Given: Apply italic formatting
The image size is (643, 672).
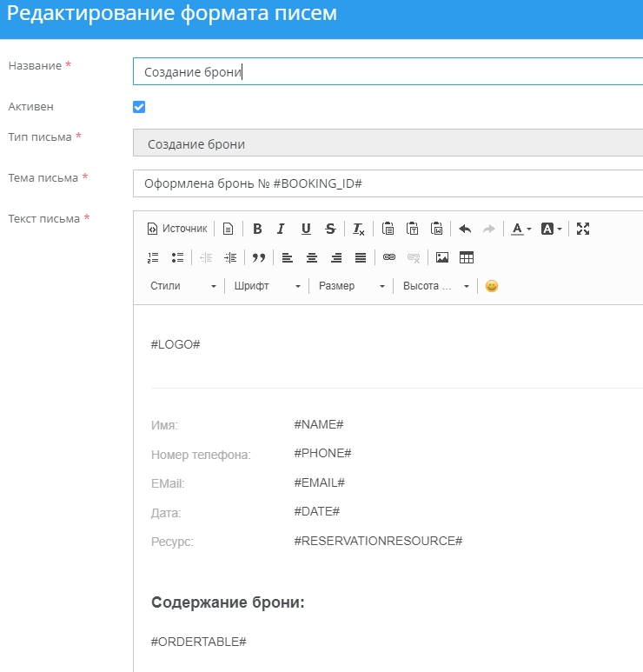Looking at the screenshot, I should coord(281,229).
